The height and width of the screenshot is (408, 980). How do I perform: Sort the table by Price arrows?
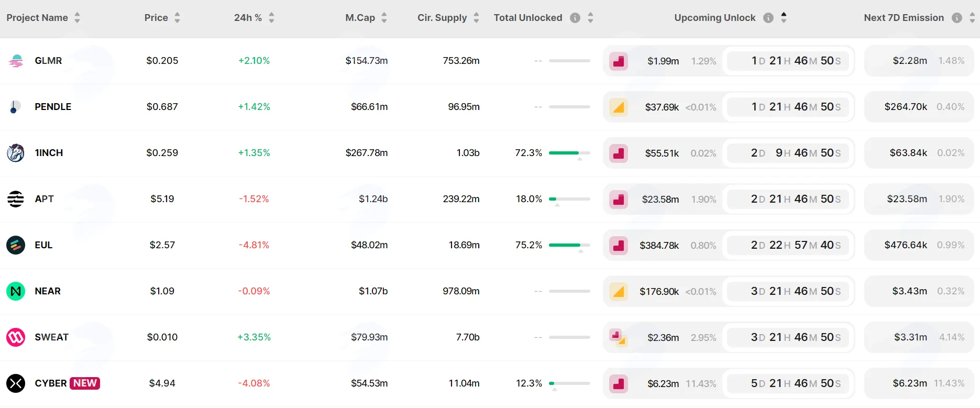point(177,18)
